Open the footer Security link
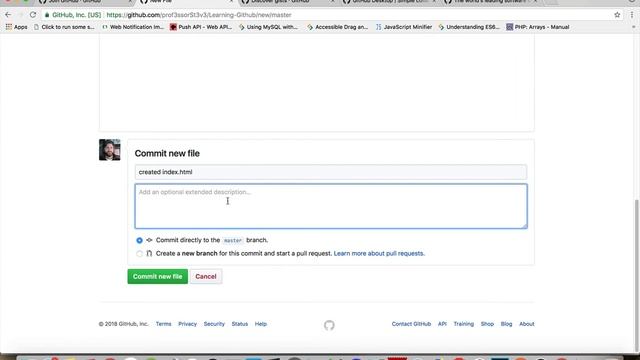 [214, 324]
